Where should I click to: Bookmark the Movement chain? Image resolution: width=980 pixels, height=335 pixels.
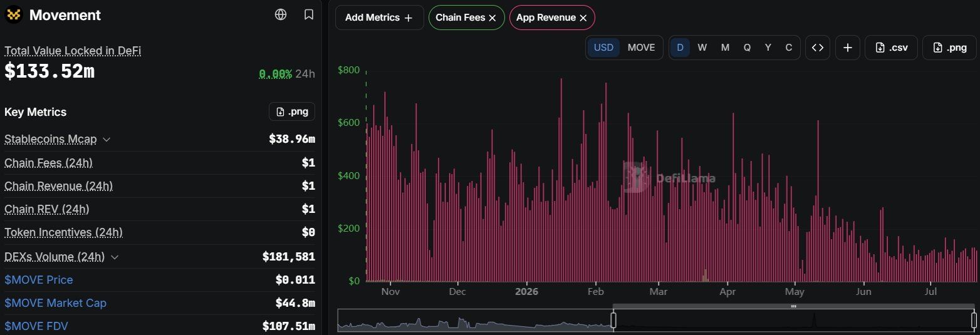[309, 14]
